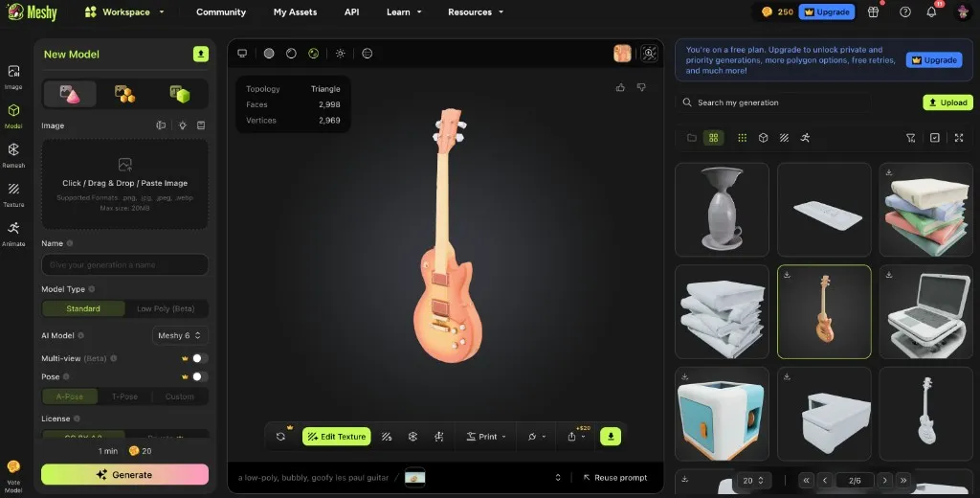Click the green upload icon beside New Model

(x=201, y=54)
